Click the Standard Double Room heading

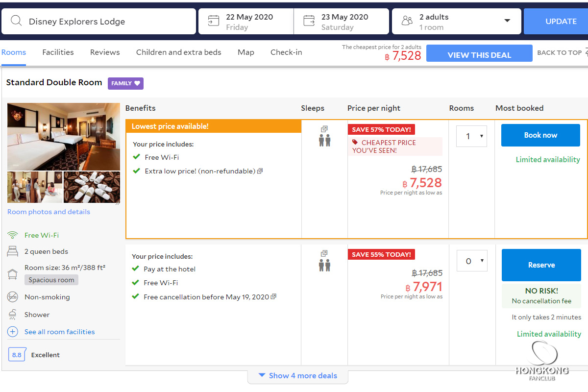[x=54, y=82]
